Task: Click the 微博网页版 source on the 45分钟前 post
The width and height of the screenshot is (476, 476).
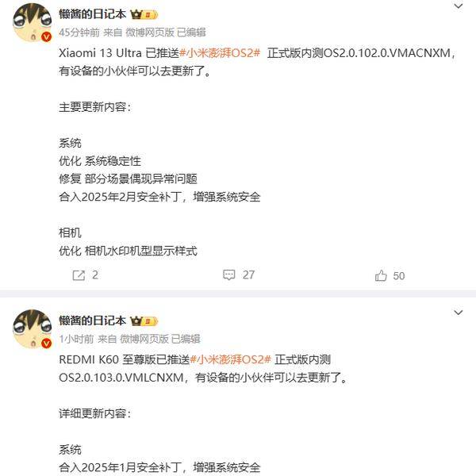Action: pyautogui.click(x=150, y=33)
